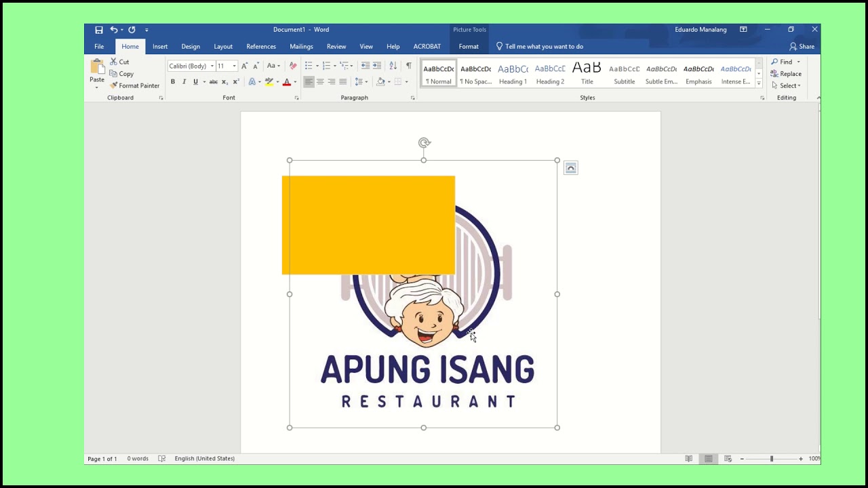Image resolution: width=868 pixels, height=488 pixels.
Task: Click the Text Effects glowing A icon
Action: click(252, 82)
